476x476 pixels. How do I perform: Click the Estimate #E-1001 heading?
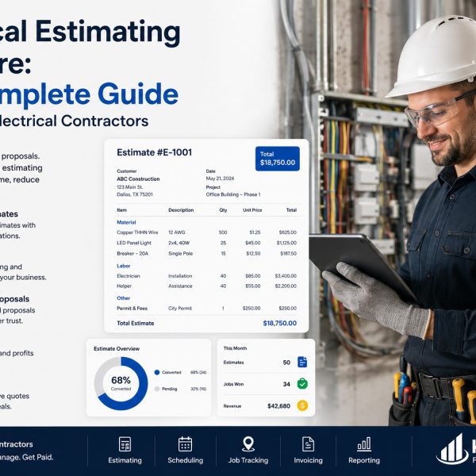[x=154, y=152]
